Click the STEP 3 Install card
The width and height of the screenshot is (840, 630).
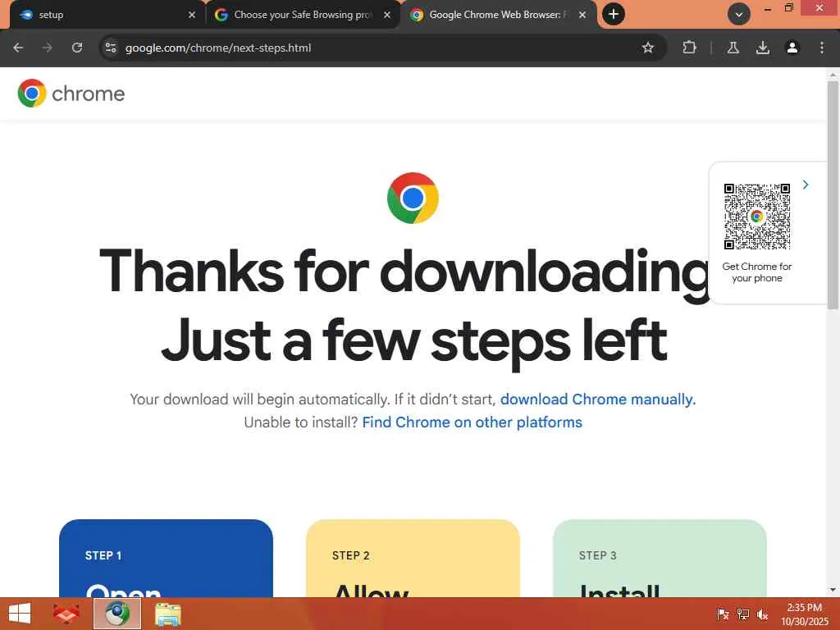tap(660, 558)
